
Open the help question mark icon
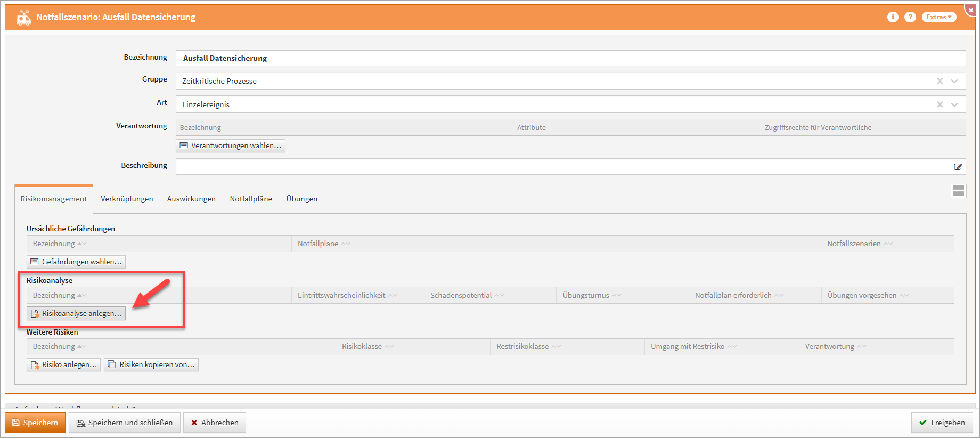(x=910, y=17)
